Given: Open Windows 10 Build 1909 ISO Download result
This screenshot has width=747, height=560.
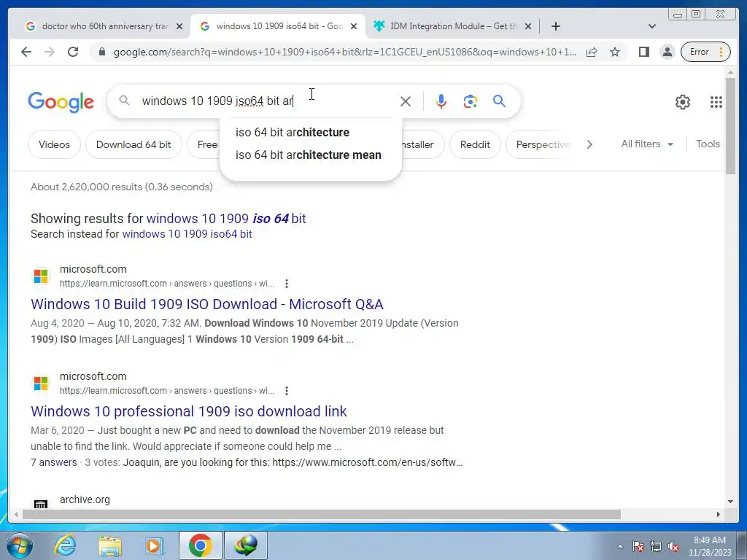Looking at the screenshot, I should (206, 304).
